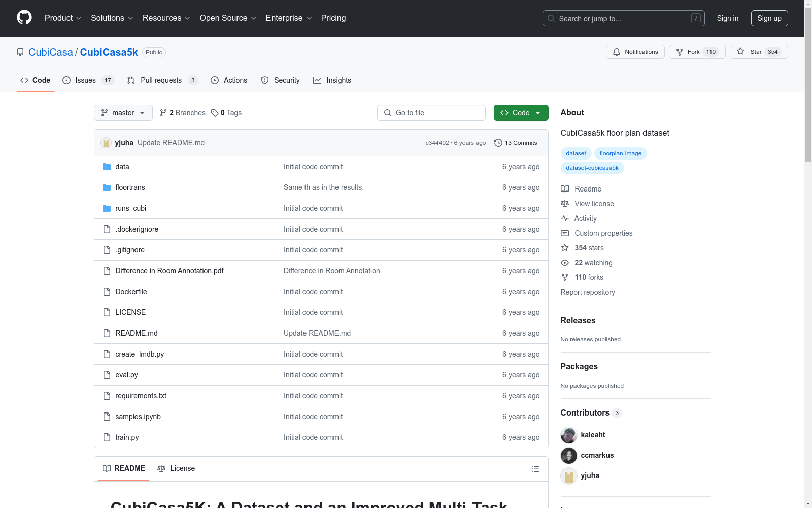
Task: Click the Sign in link
Action: click(x=728, y=18)
